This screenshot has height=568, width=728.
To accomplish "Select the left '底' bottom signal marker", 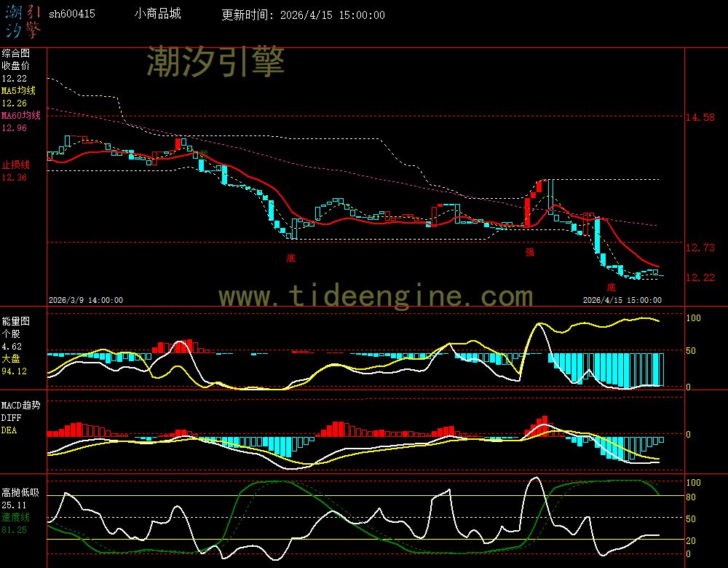I will (x=290, y=259).
